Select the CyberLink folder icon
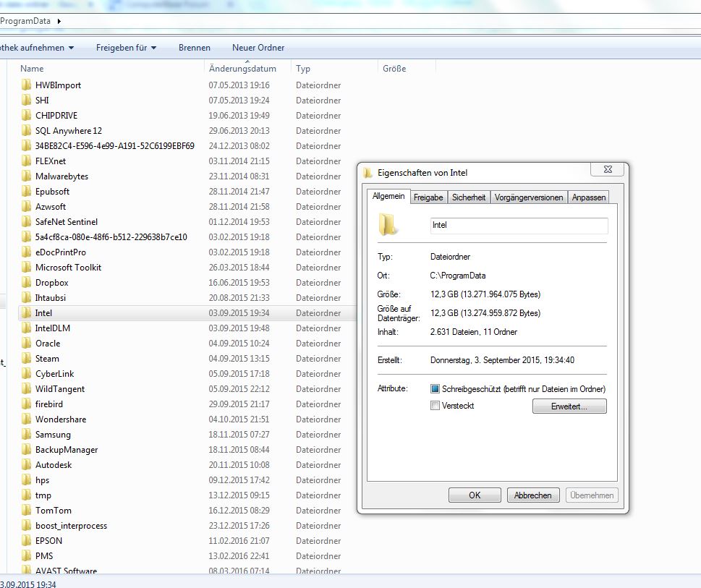 point(26,373)
